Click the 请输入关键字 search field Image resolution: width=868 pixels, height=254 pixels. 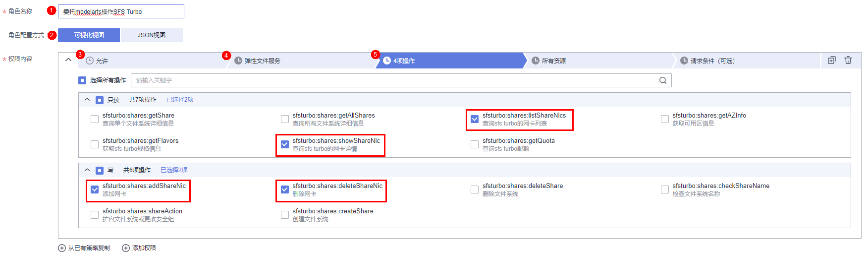point(401,80)
